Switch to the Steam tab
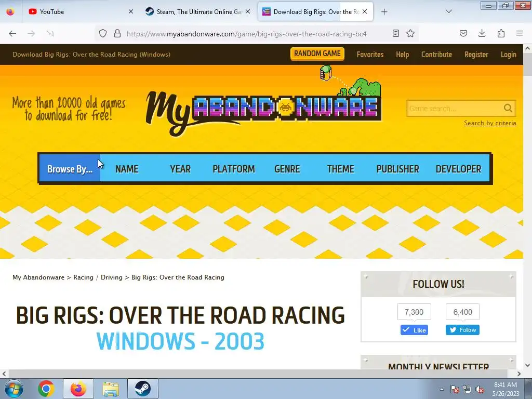This screenshot has width=532, height=399. click(x=198, y=11)
